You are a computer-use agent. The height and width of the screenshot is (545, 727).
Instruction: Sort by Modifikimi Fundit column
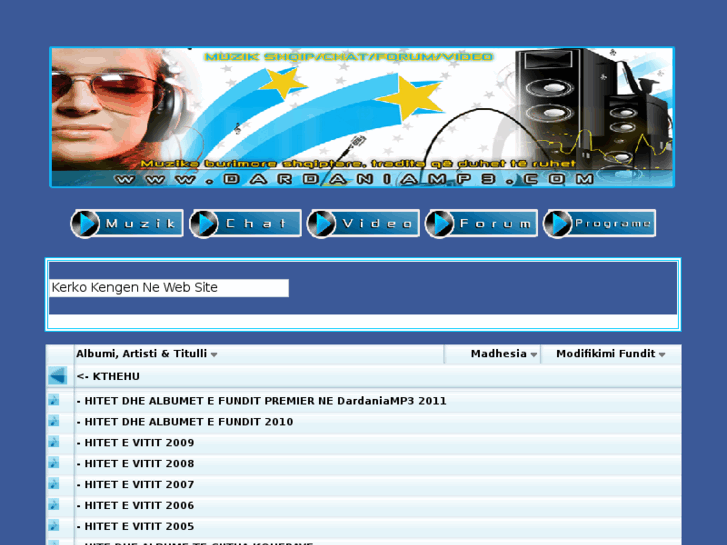[611, 354]
